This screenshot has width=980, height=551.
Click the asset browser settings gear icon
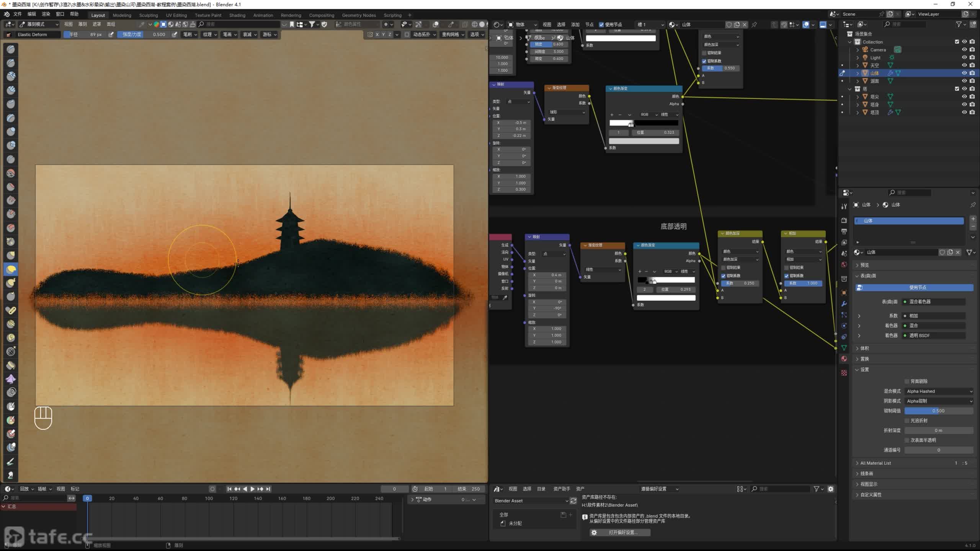(x=831, y=489)
